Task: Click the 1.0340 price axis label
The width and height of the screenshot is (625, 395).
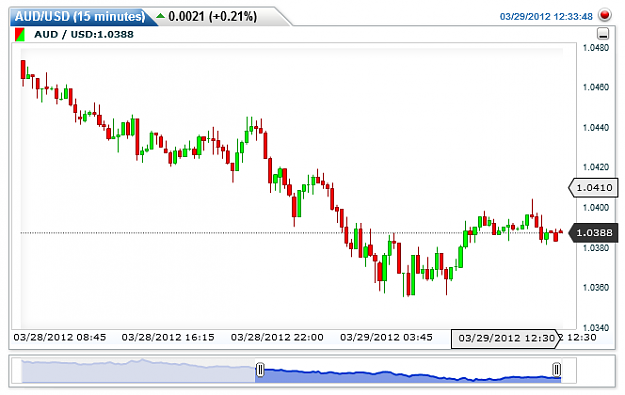Action: tap(596, 328)
